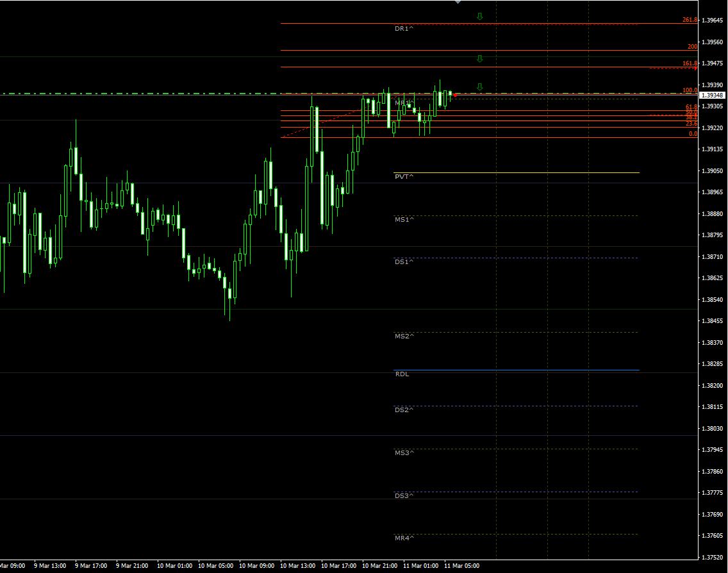The height and width of the screenshot is (573, 728).
Task: Click the 11 Mar 05:00 time axis label
Action: (x=461, y=566)
